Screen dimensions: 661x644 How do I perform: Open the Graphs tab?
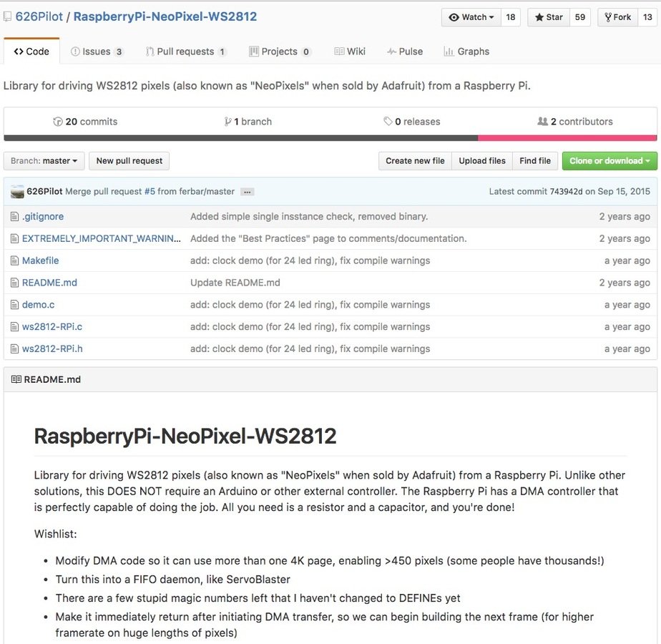click(x=466, y=52)
